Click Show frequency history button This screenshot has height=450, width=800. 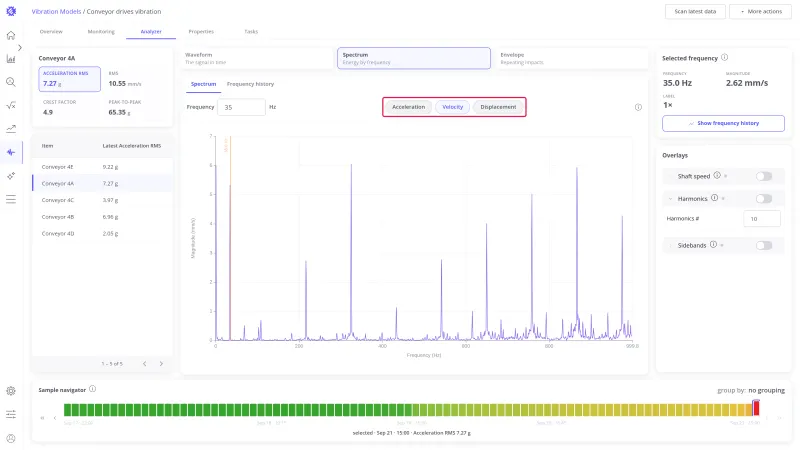pos(723,123)
